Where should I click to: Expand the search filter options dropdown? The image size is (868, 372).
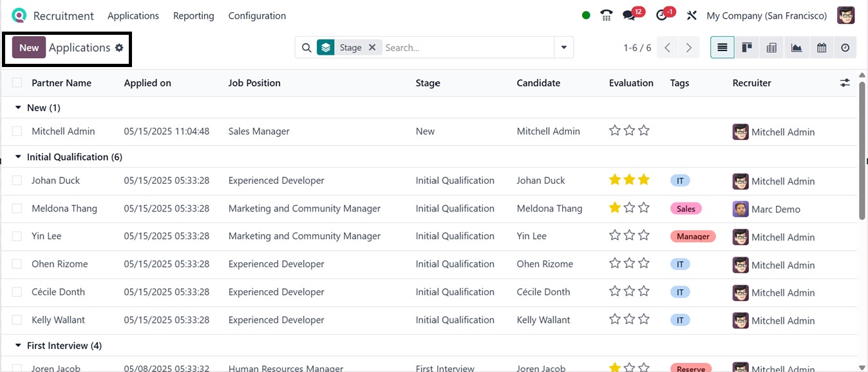pyautogui.click(x=563, y=48)
